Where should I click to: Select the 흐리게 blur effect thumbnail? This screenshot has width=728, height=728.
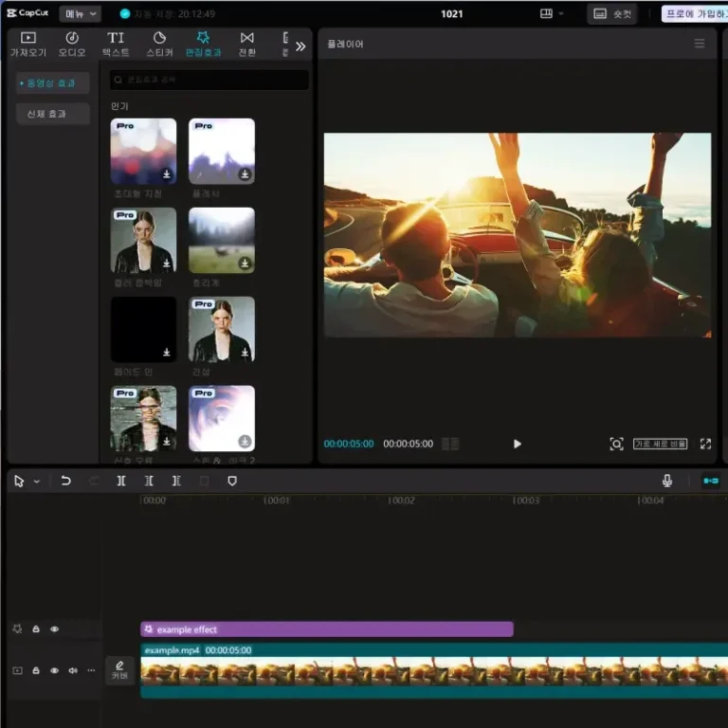(222, 240)
